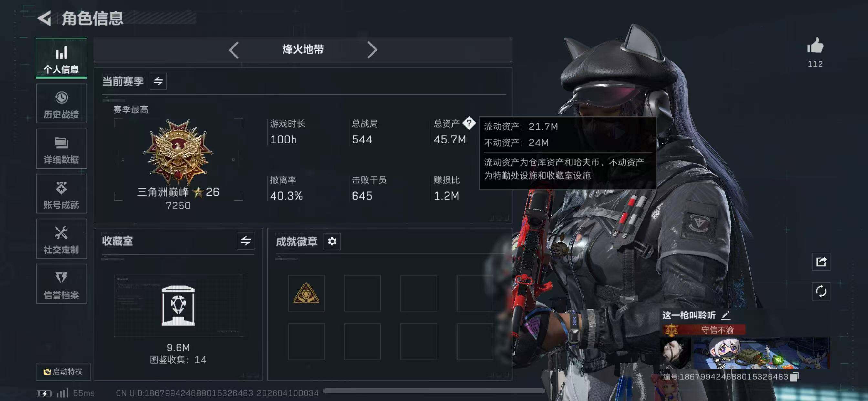Switch to previous mode with left chevron
868x401 pixels.
point(234,50)
